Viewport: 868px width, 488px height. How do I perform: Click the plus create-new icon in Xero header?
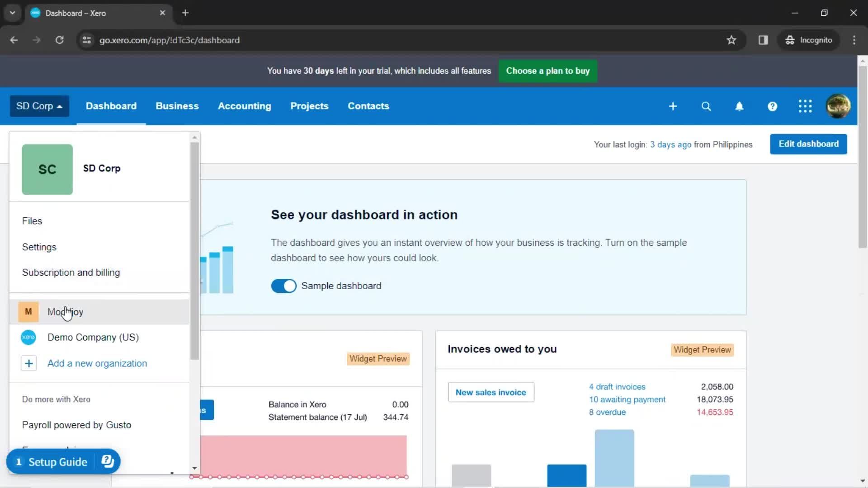coord(673,106)
